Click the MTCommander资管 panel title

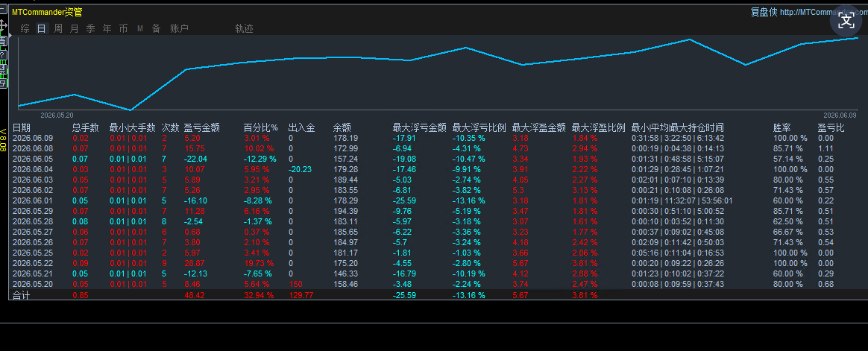point(47,12)
